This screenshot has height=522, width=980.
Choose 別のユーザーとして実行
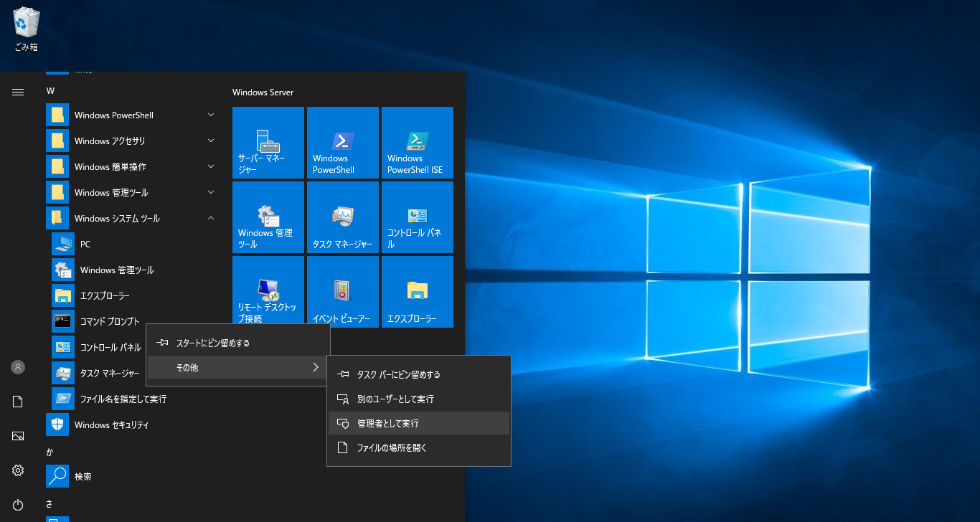click(419, 399)
